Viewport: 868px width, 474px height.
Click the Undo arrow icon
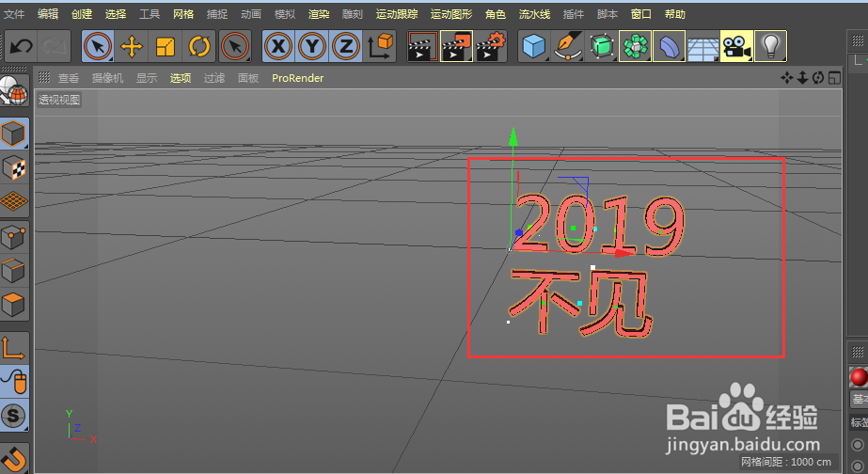tap(21, 46)
